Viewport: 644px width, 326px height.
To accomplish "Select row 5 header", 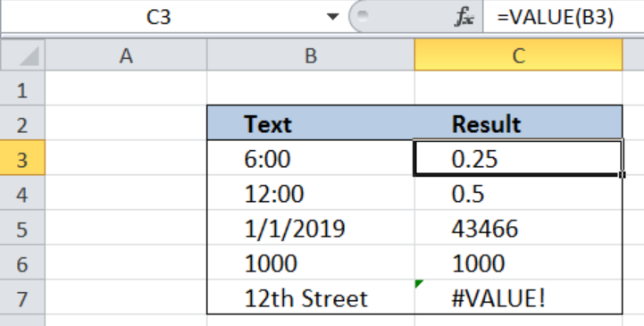I will (22, 228).
